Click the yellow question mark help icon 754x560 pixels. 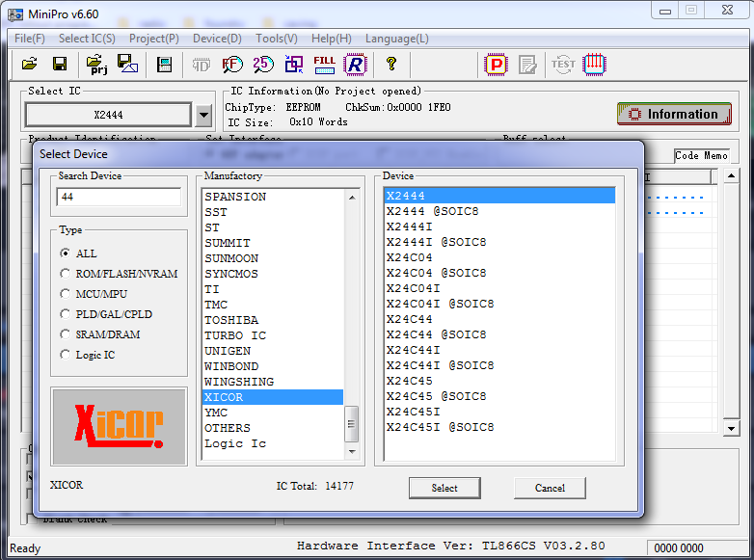pyautogui.click(x=391, y=64)
